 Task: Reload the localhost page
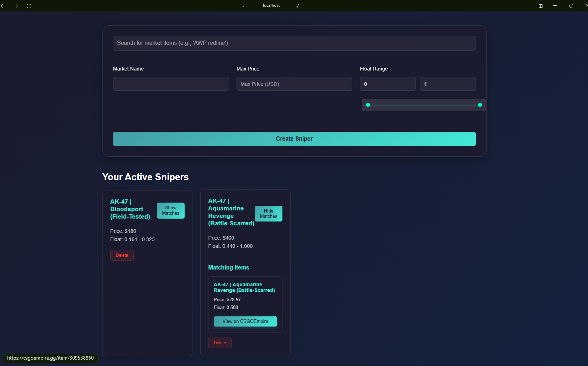(x=29, y=6)
